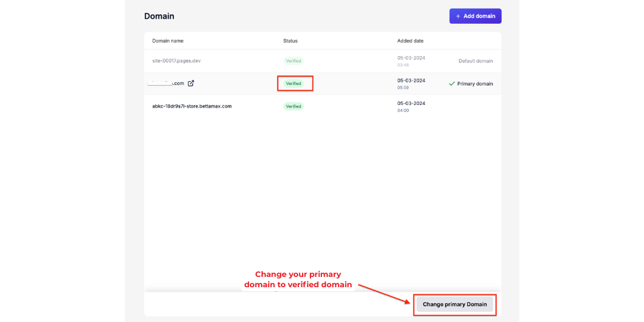Click the Domain page heading
Screen dimensions: 644x322
click(x=159, y=16)
